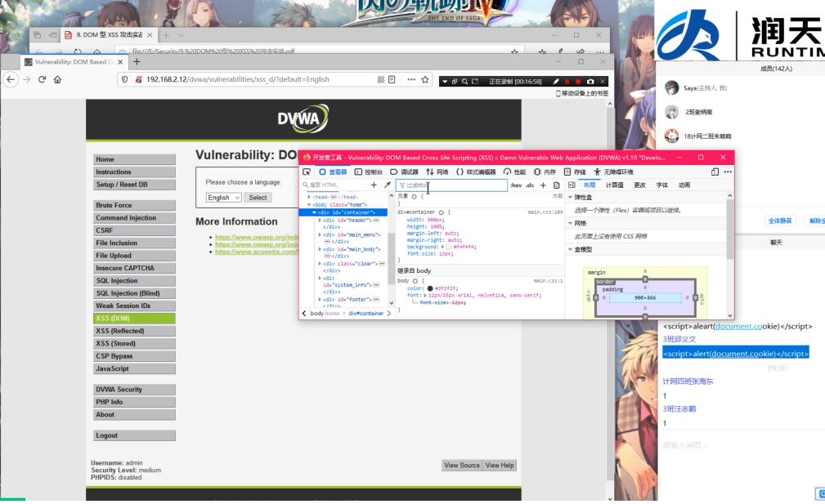Viewport: 825px width, 504px height.
Task: Toggle the sidebar pane icon left of 布局 tab
Action: 572,185
